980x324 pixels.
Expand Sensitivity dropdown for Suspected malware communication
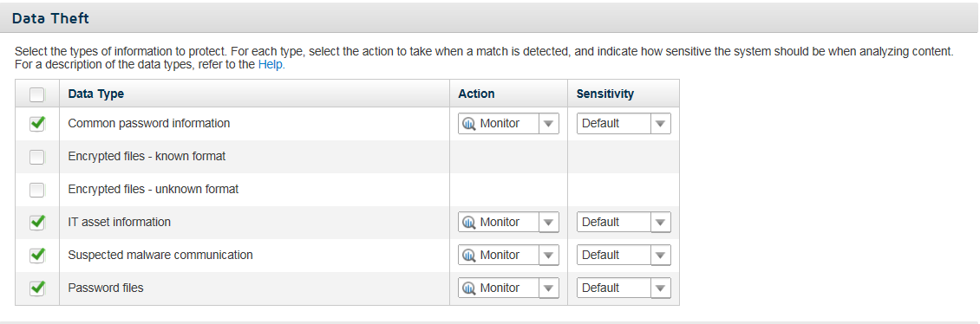point(624,256)
